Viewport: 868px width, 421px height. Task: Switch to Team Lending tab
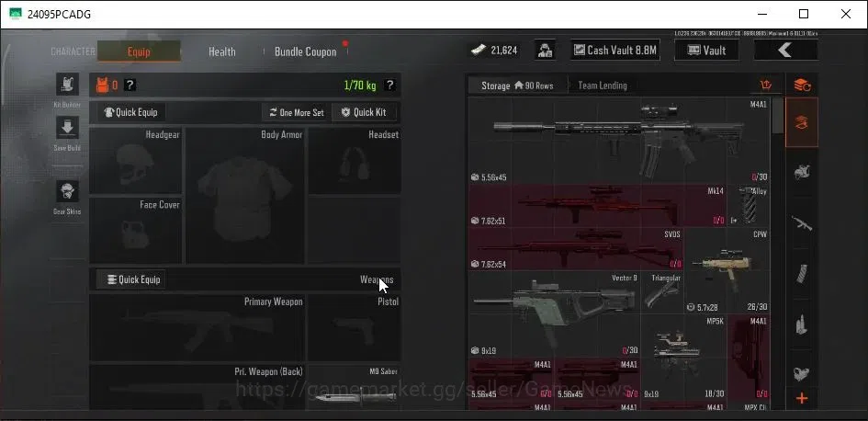pos(603,85)
